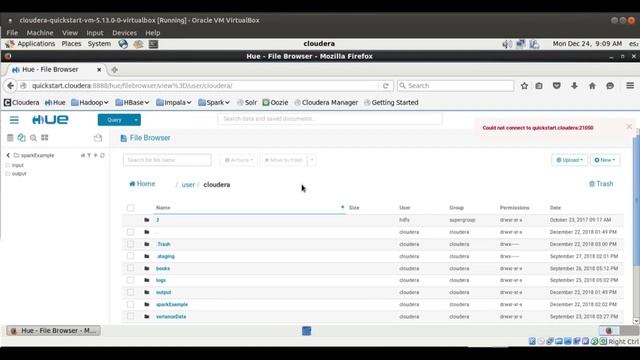The width and height of the screenshot is (640, 360).
Task: Click the Search data and saved documents field
Action: click(330, 119)
